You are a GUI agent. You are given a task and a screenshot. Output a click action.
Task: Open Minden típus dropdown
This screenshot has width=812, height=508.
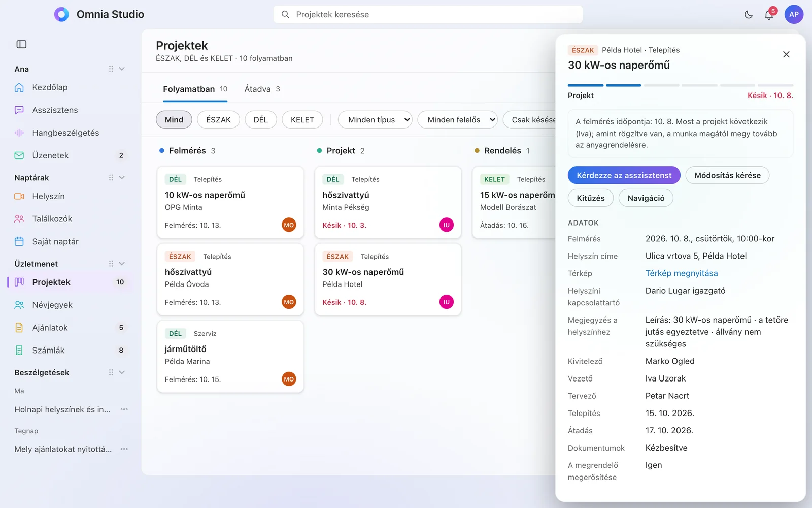(x=375, y=120)
